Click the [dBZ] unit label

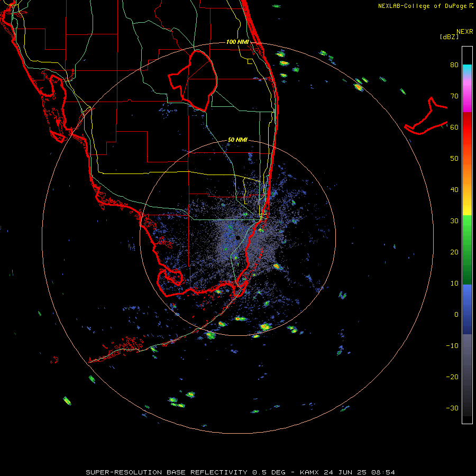pyautogui.click(x=450, y=36)
